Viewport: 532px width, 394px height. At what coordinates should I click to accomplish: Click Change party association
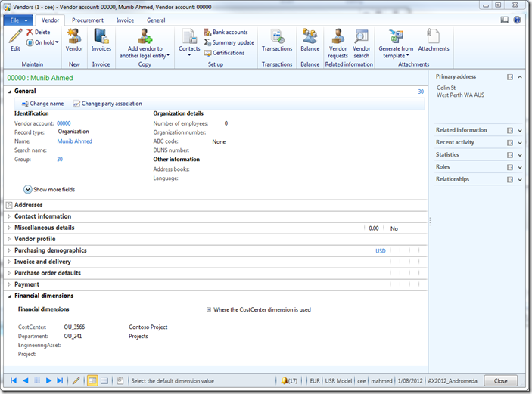(107, 104)
